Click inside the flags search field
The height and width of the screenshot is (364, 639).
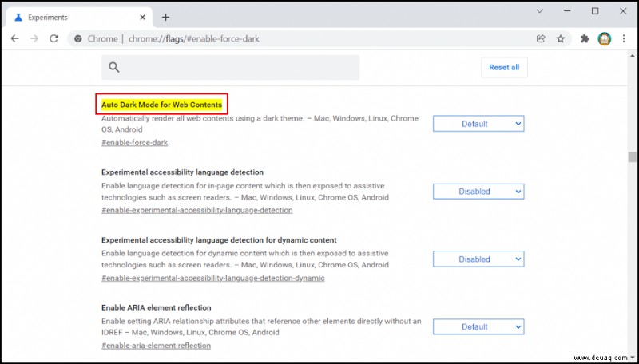230,67
